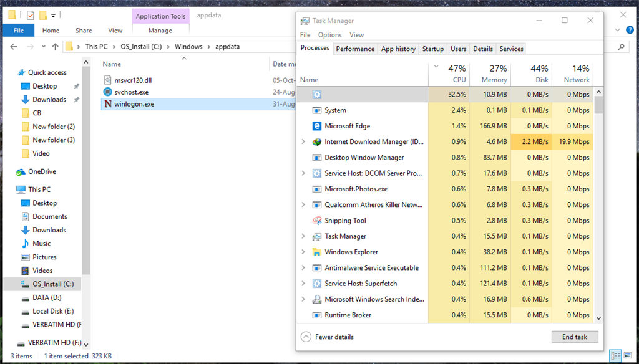The height and width of the screenshot is (364, 639).
Task: Open the Manage ribbon tab
Action: coord(160,31)
